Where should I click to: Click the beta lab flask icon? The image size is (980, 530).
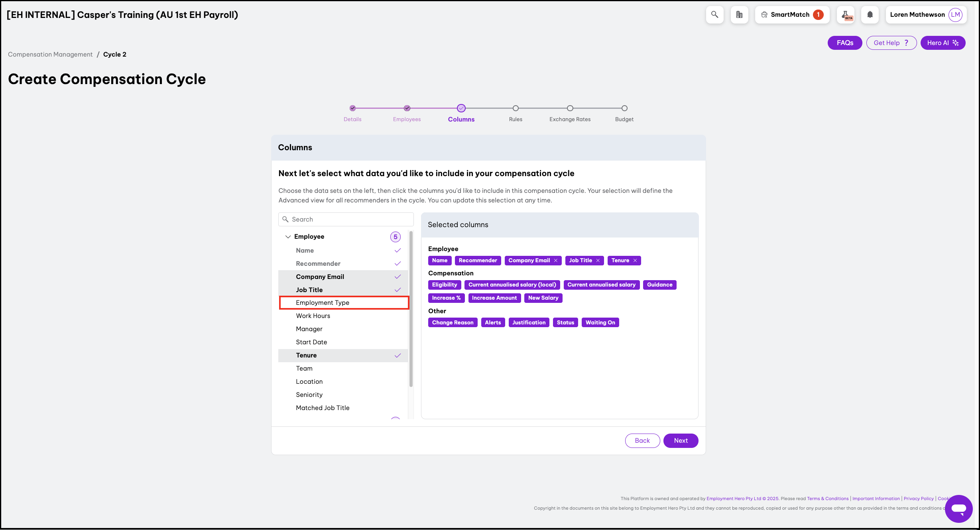pyautogui.click(x=846, y=15)
